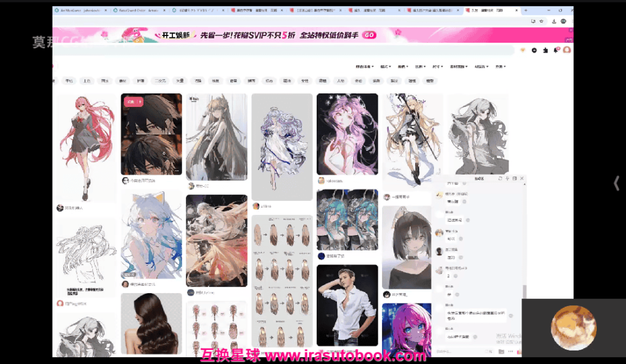Select the 上色 tag pill
Image resolution: width=626 pixels, height=364 pixels.
tap(87, 81)
